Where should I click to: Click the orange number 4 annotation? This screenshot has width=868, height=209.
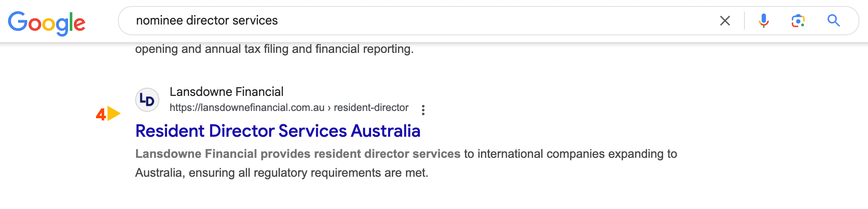(x=101, y=114)
